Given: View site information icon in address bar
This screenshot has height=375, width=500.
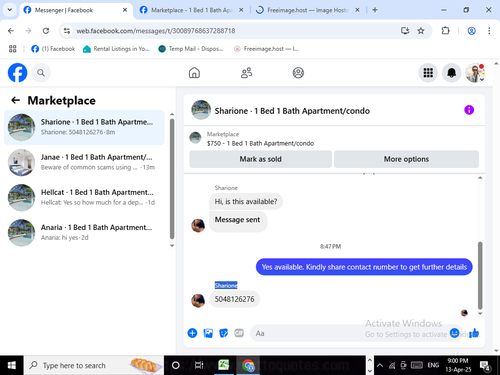Looking at the screenshot, I should click(x=67, y=31).
